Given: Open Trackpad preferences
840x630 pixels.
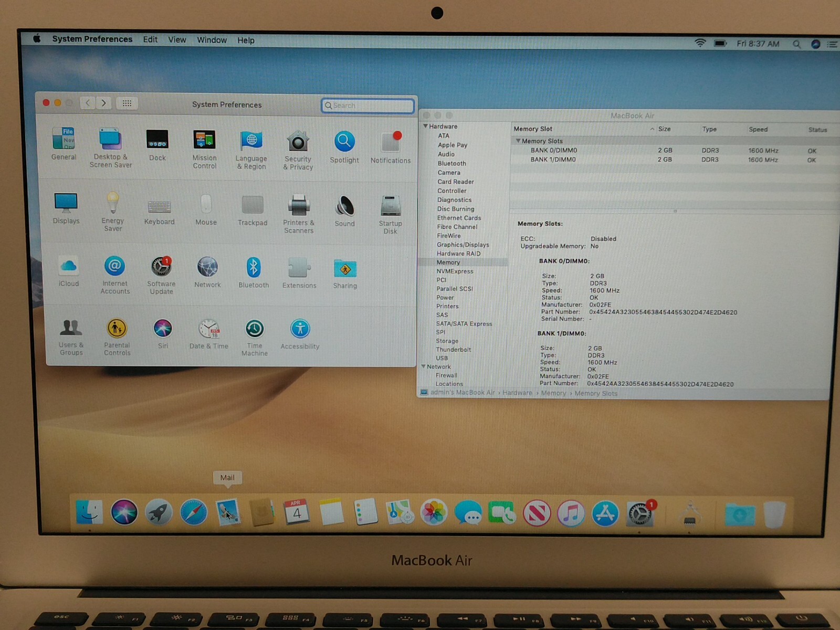Looking at the screenshot, I should [253, 211].
